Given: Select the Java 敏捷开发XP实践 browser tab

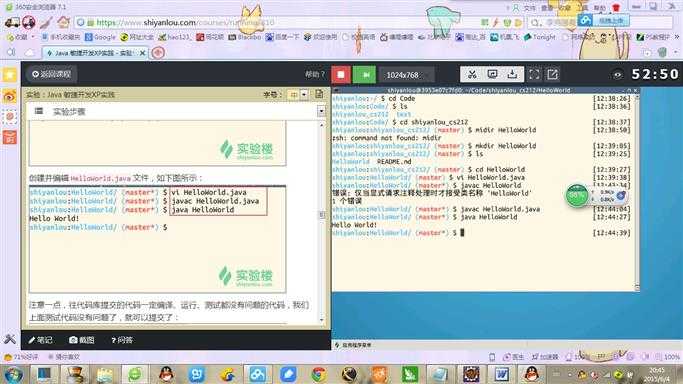Looking at the screenshot, I should tap(95, 53).
